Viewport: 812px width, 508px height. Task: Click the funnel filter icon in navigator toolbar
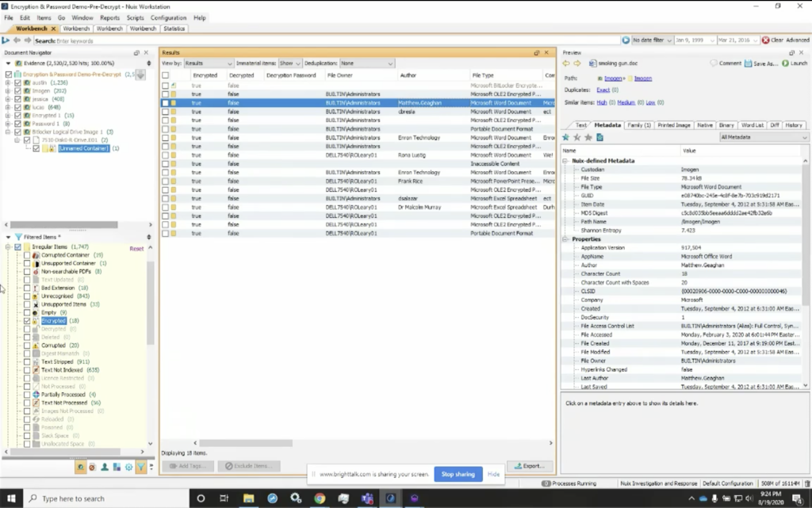141,467
